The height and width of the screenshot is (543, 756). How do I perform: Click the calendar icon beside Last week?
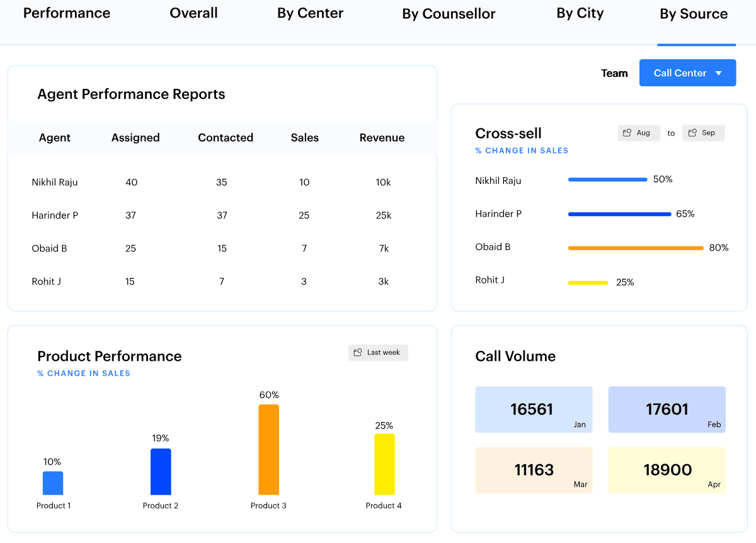(358, 353)
